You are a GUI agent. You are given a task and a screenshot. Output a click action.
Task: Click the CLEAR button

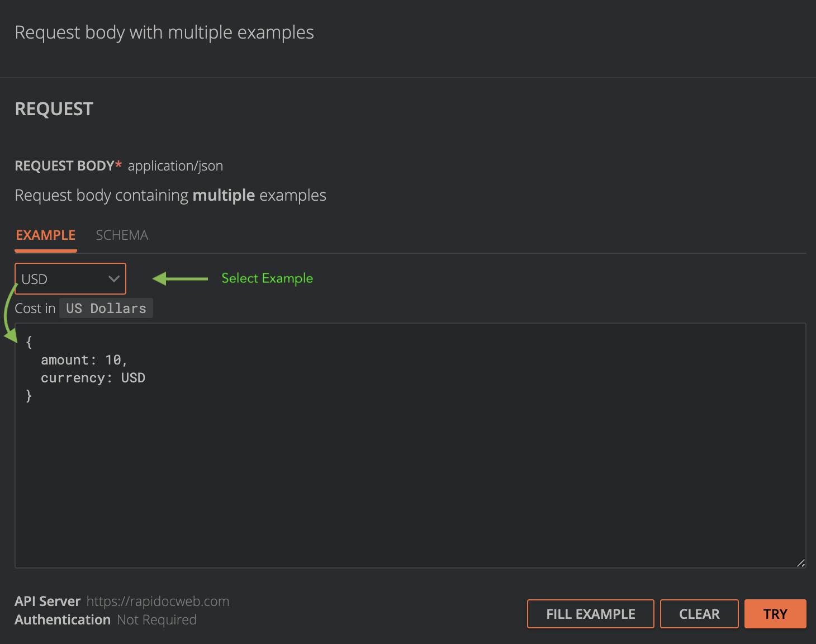(699, 613)
